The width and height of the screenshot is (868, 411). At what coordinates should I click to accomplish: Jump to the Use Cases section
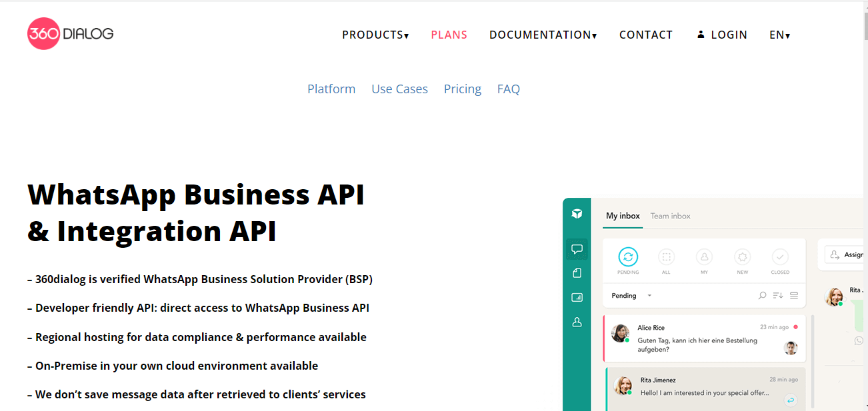pos(399,89)
